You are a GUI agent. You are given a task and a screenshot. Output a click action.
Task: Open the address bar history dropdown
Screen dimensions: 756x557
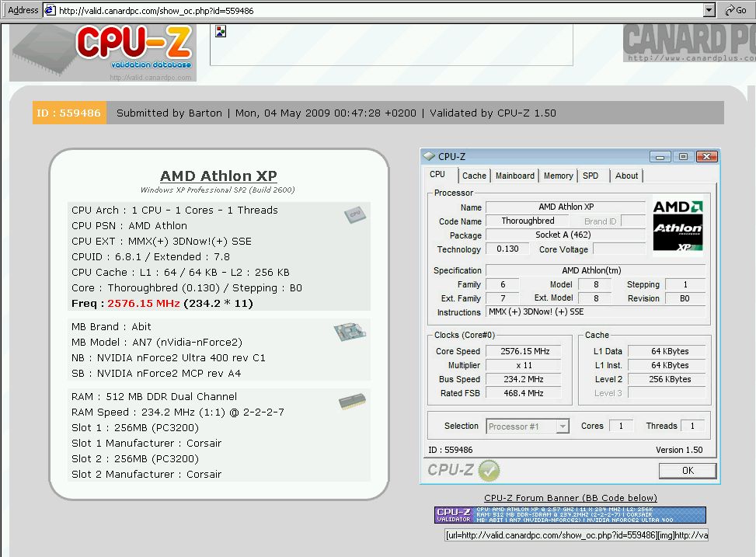coord(709,10)
